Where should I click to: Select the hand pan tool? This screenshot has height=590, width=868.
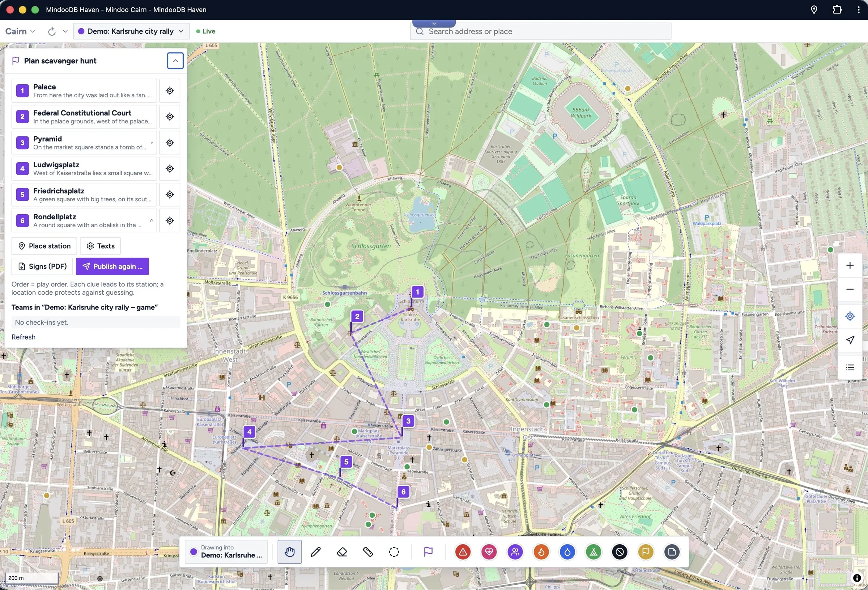[289, 552]
